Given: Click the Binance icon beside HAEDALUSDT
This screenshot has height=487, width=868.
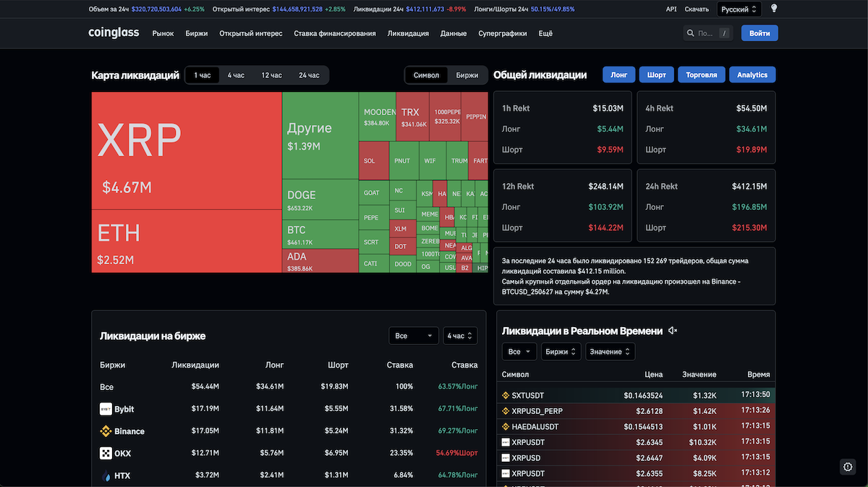Looking at the screenshot, I should coord(506,427).
